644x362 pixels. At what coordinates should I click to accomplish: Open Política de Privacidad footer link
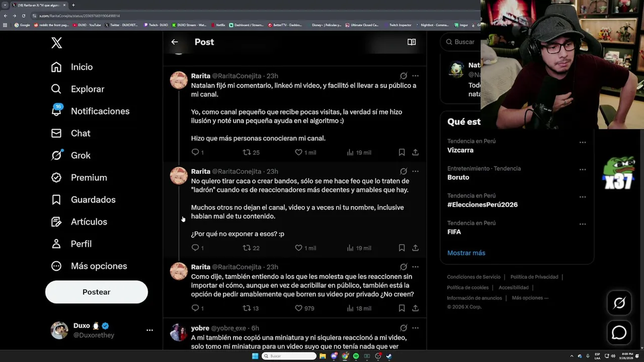click(x=534, y=277)
